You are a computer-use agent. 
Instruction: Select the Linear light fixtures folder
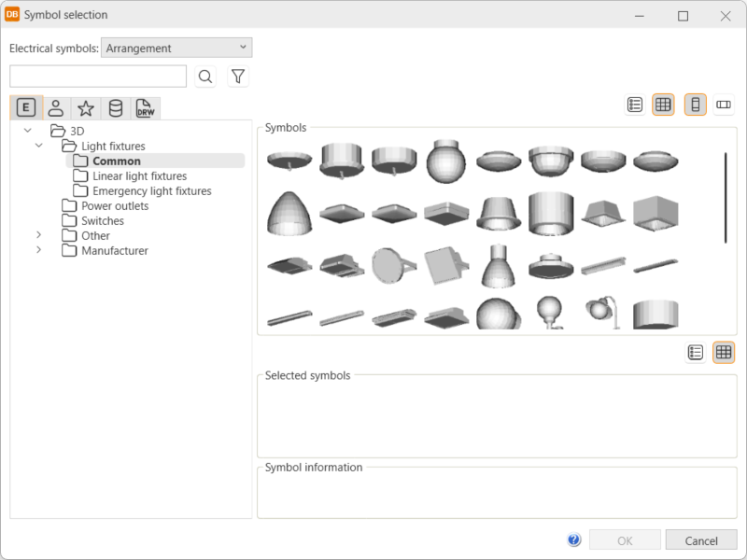[139, 175]
